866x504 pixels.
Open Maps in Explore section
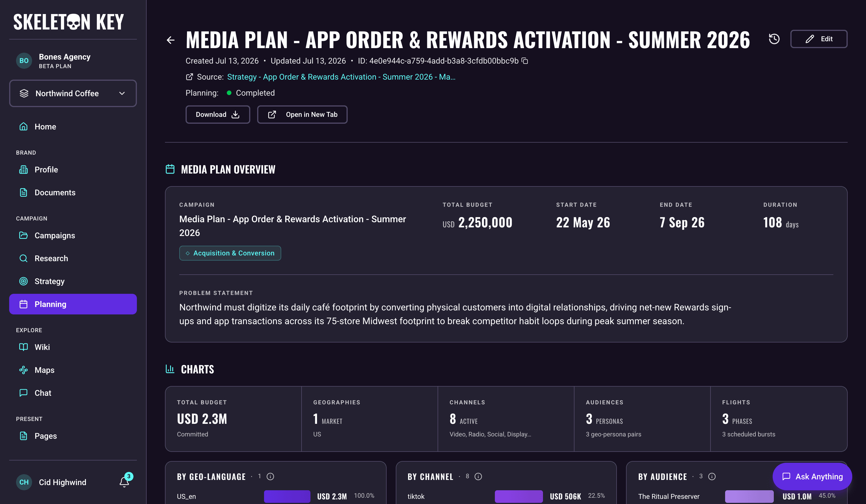pyautogui.click(x=73, y=370)
